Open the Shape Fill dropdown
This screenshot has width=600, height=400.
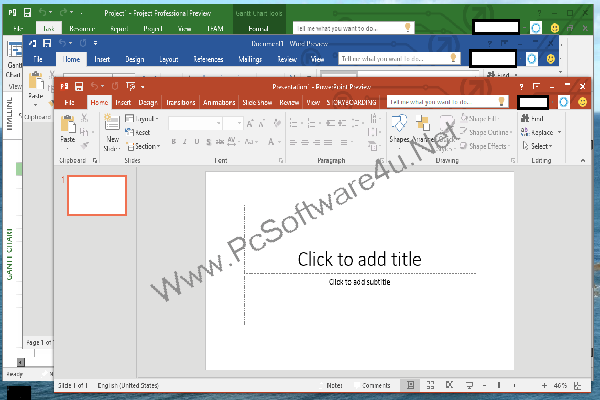[480, 118]
